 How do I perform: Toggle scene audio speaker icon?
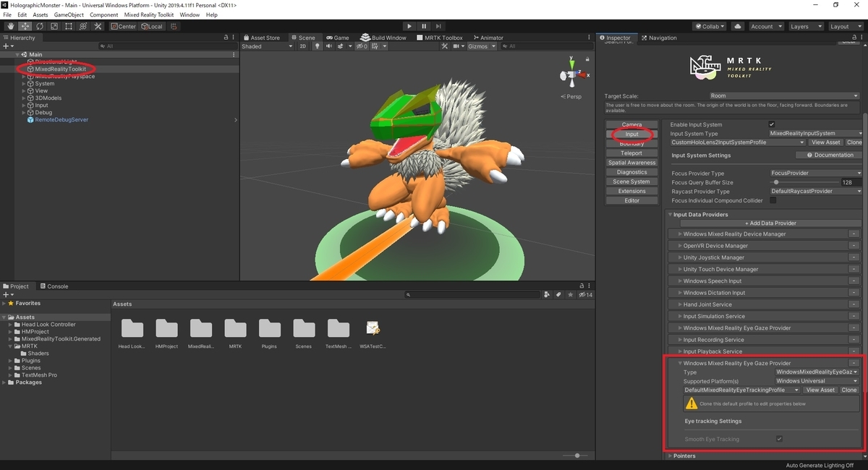click(328, 46)
